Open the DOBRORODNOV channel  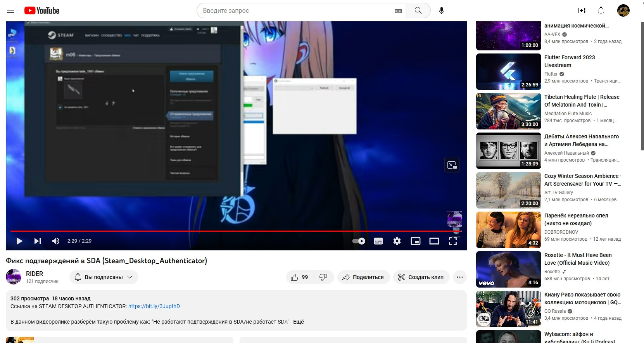[x=561, y=232]
